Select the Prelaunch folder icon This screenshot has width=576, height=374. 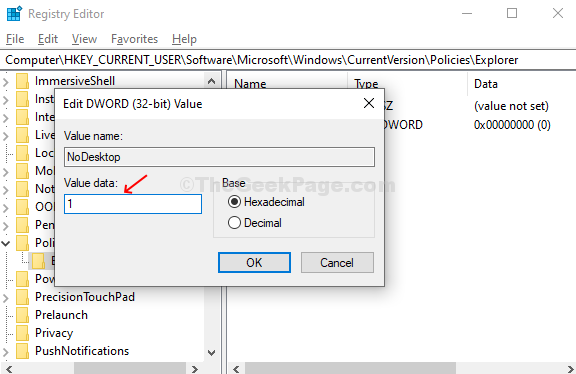(x=22, y=315)
